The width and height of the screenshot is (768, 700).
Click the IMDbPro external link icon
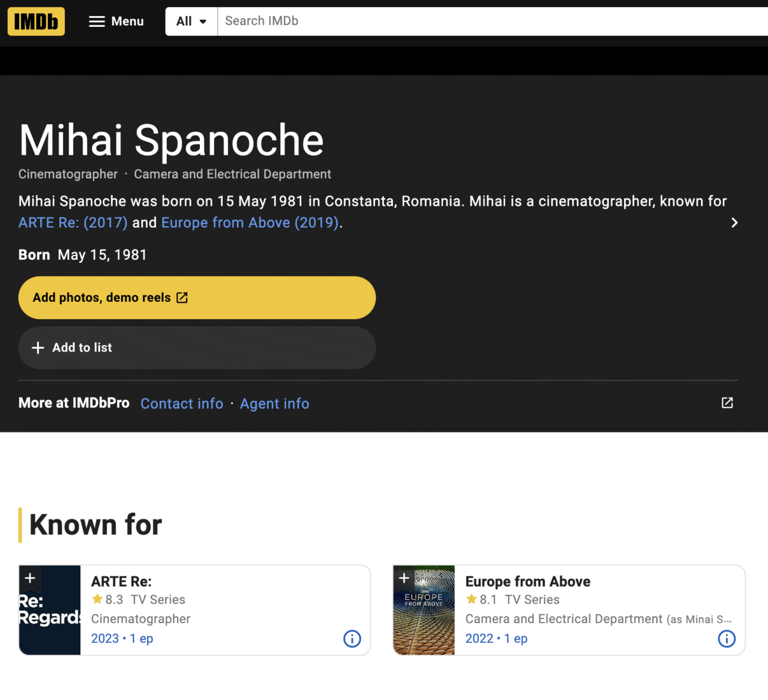727,403
